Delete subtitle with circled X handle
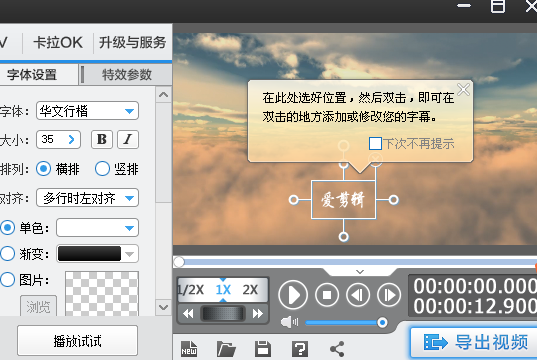This screenshot has width=537, height=360. click(375, 159)
